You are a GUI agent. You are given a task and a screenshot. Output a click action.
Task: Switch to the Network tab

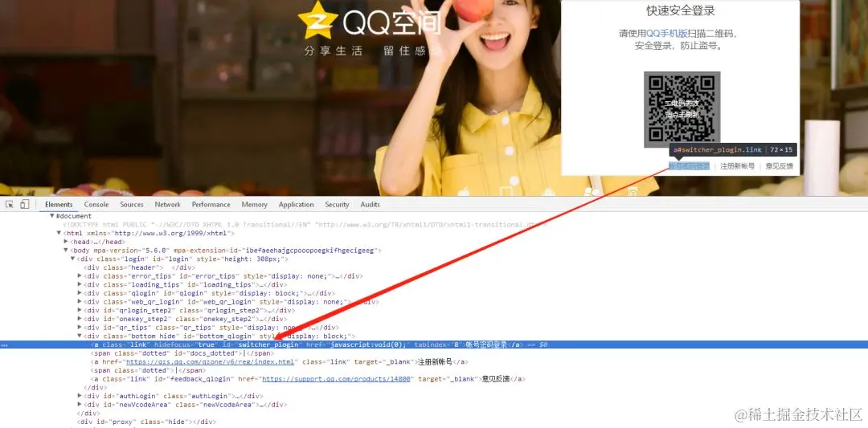[167, 204]
